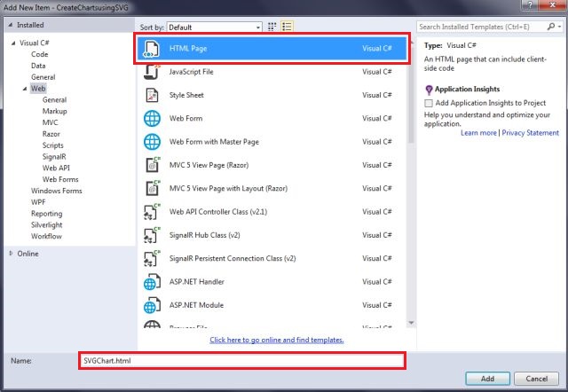
Task: Enable Add Application Insights to Project
Action: click(x=429, y=103)
